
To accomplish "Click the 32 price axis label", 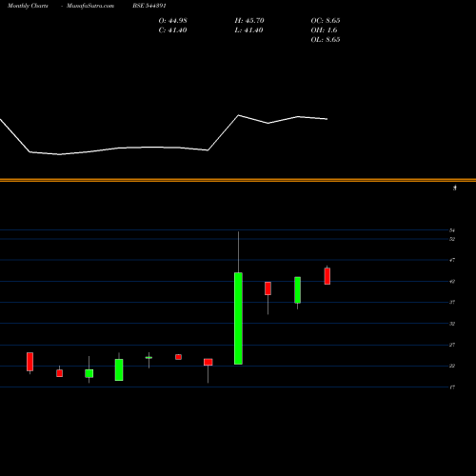I will click(452, 324).
